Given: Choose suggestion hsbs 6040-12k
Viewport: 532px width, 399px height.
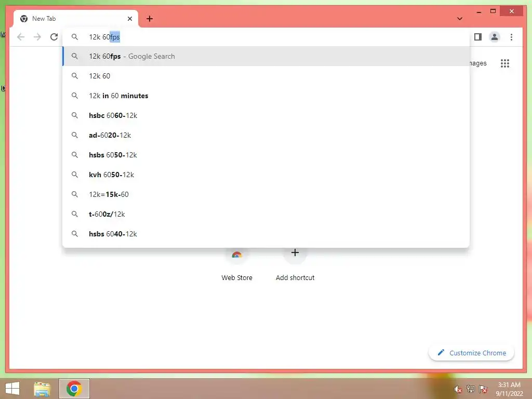Looking at the screenshot, I should tap(267, 233).
